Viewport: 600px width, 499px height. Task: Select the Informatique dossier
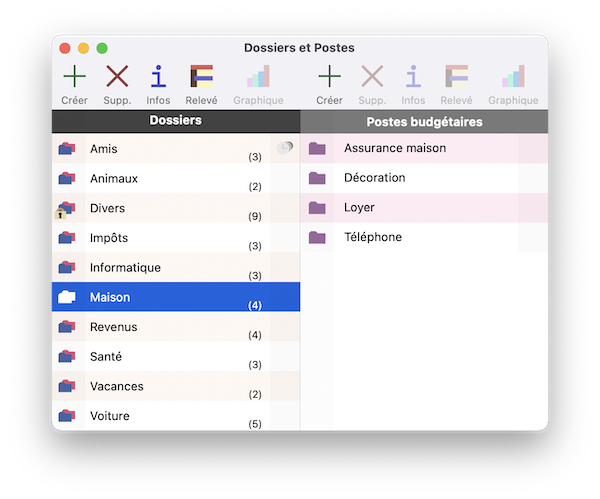click(176, 267)
